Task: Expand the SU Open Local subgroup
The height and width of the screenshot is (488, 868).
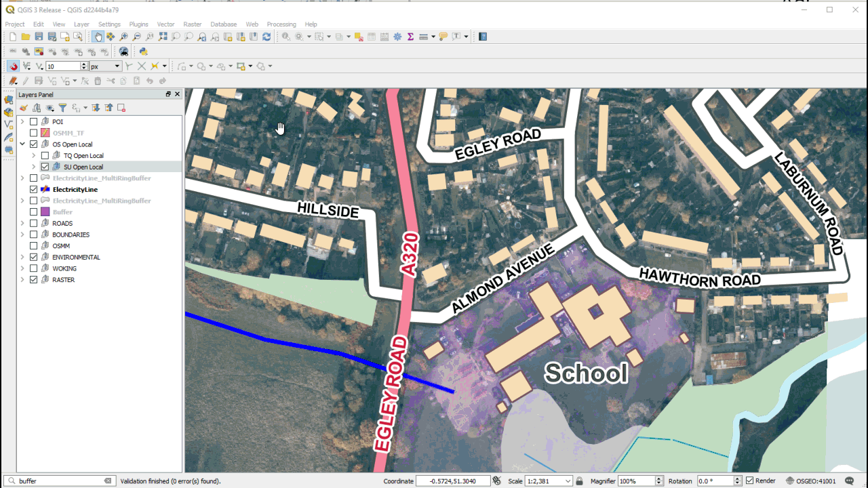Action: tap(34, 167)
